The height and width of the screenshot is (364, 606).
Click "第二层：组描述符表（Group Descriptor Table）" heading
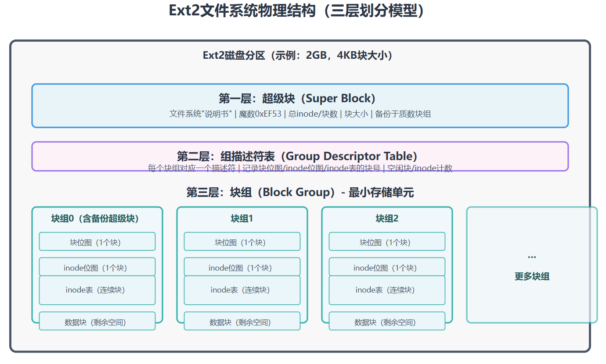point(297,156)
